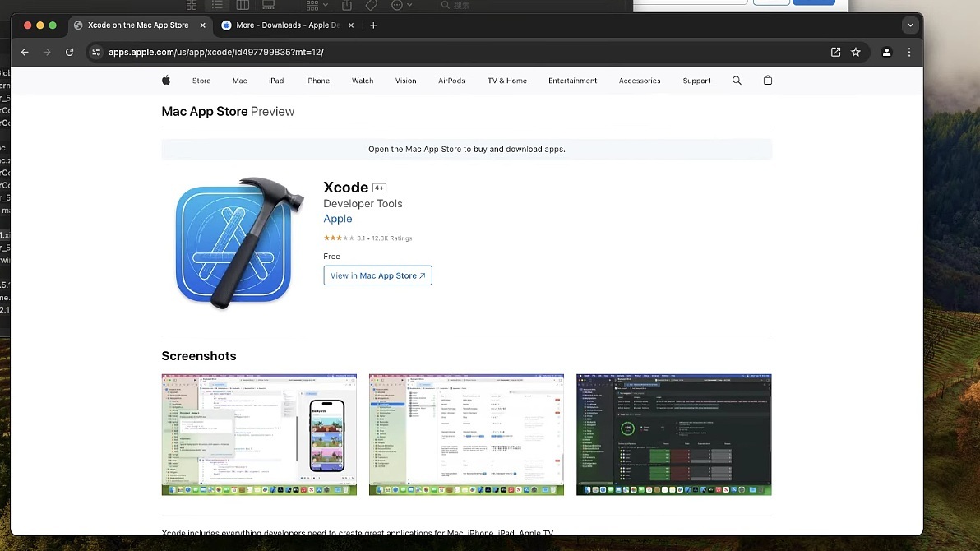Click the open-in-app icon in address bar

point(835,53)
